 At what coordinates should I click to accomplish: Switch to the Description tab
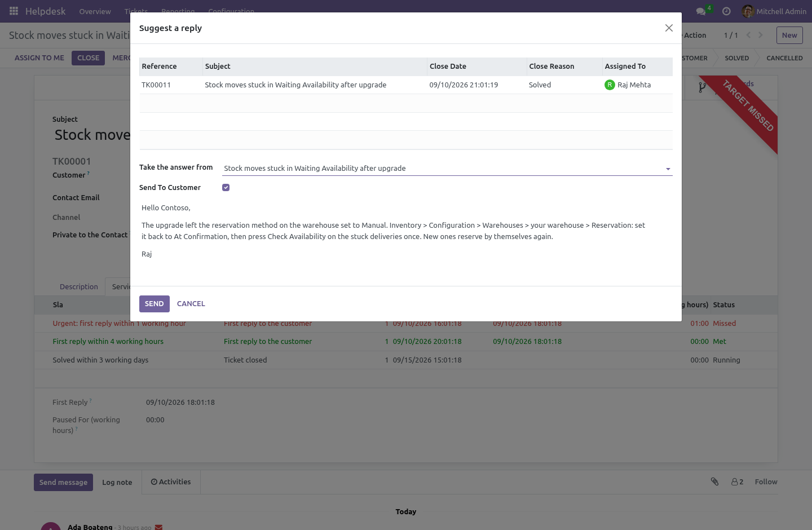79,286
